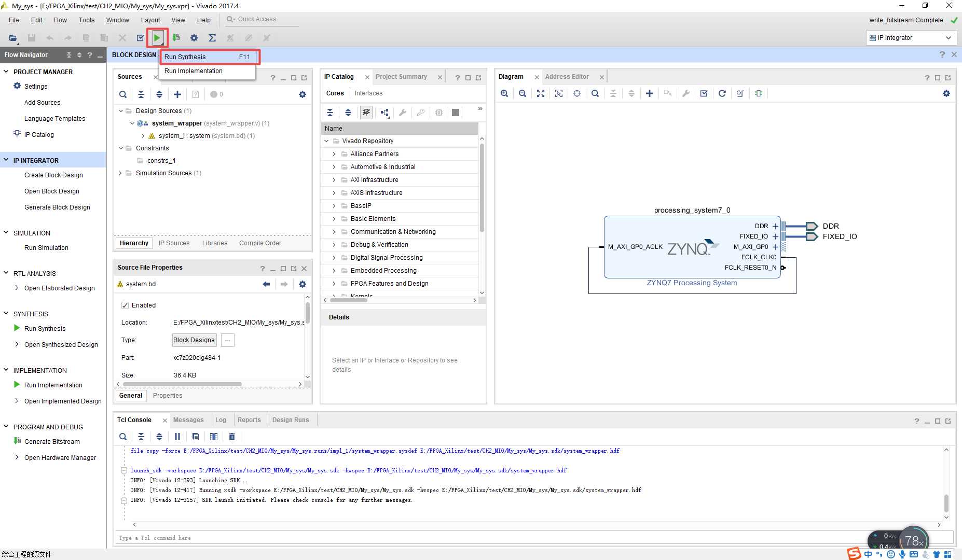The width and height of the screenshot is (962, 560).
Task: Click the Save toolbar icon
Action: click(x=32, y=38)
